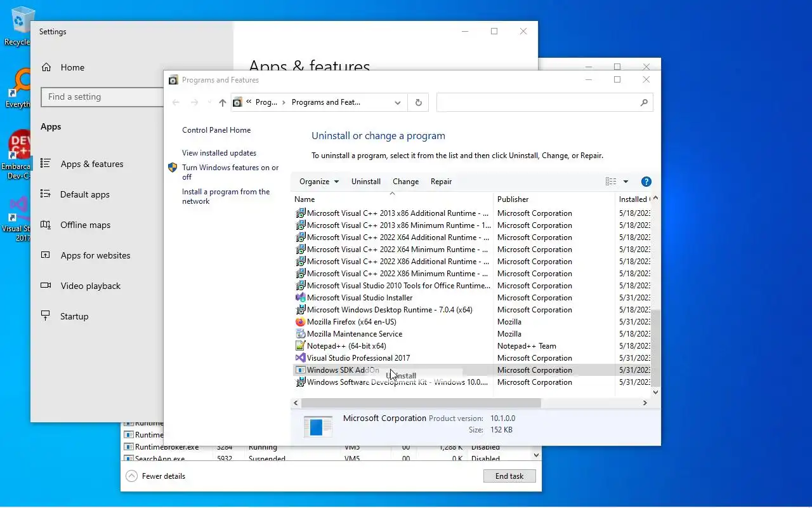This screenshot has width=812, height=508.
Task: Open View installed updates link
Action: pyautogui.click(x=219, y=153)
